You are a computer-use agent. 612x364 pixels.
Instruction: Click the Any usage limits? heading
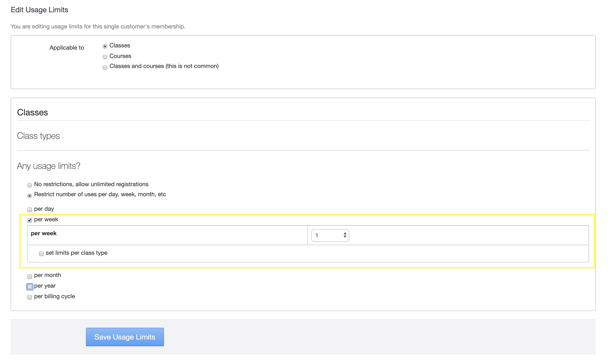click(x=49, y=166)
